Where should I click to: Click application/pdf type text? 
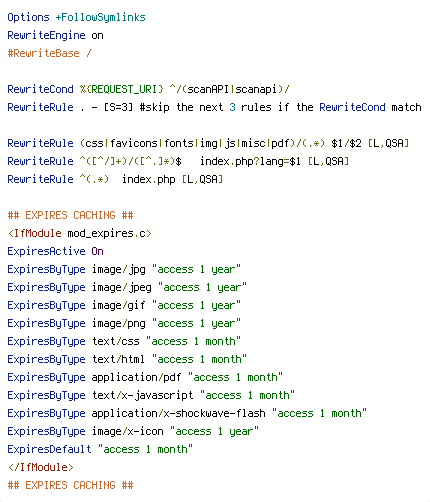pyautogui.click(x=136, y=377)
